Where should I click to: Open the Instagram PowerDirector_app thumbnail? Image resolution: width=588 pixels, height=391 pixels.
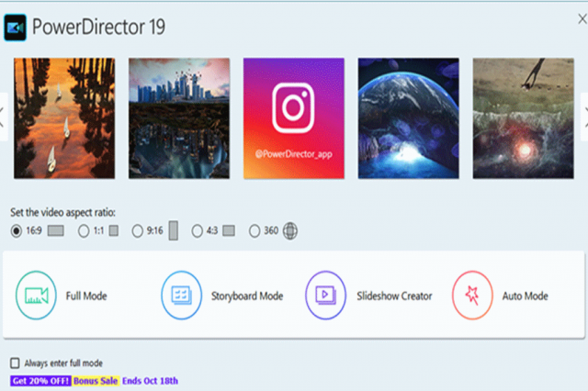[294, 118]
